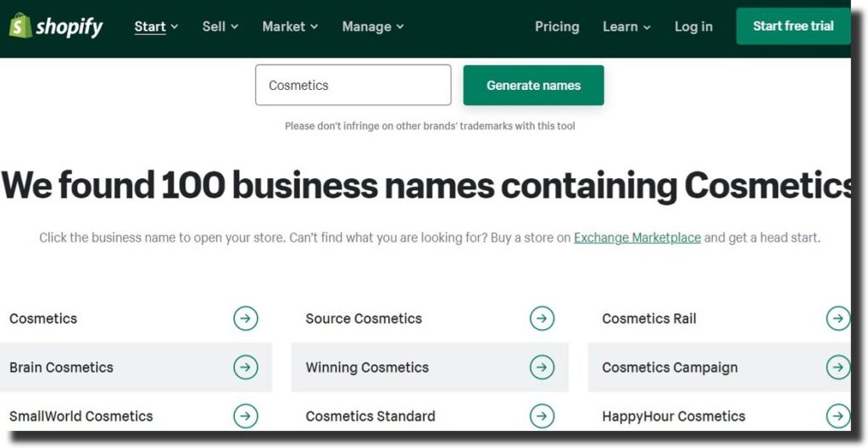Open the Pricing page

(x=557, y=26)
